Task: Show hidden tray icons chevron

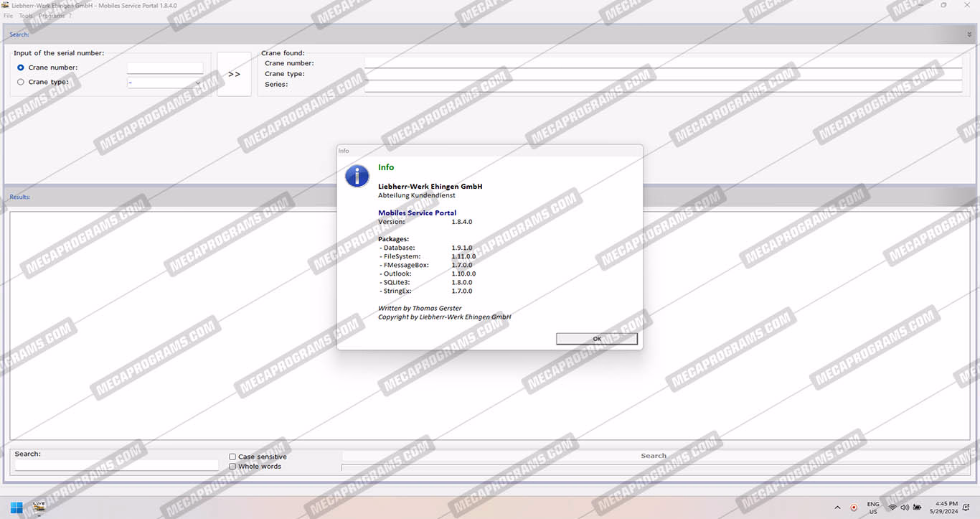Action: [837, 508]
